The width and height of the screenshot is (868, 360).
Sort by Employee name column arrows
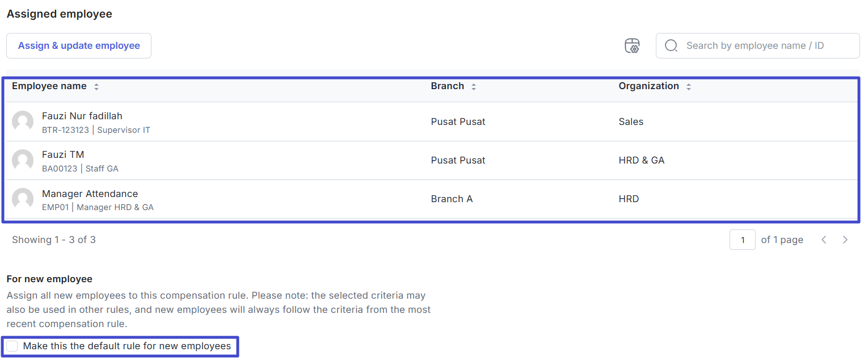(96, 87)
